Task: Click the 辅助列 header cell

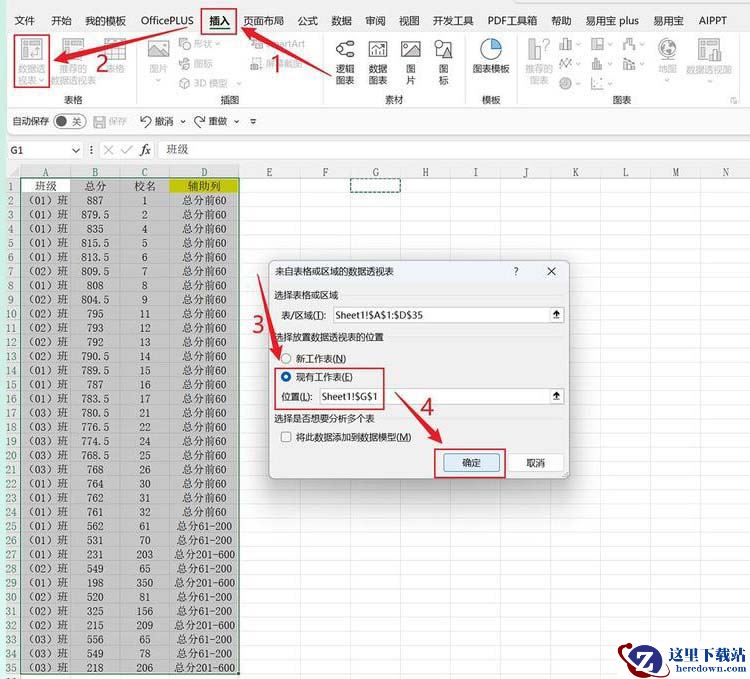Action: pyautogui.click(x=204, y=186)
